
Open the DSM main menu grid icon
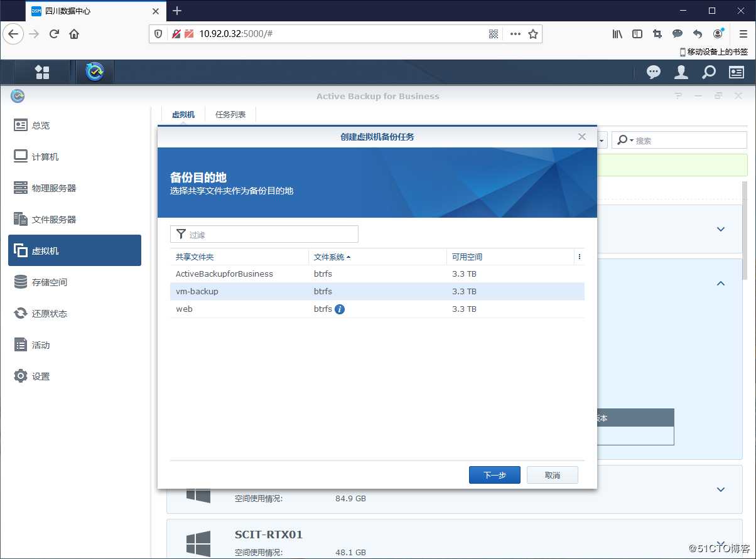tap(42, 72)
